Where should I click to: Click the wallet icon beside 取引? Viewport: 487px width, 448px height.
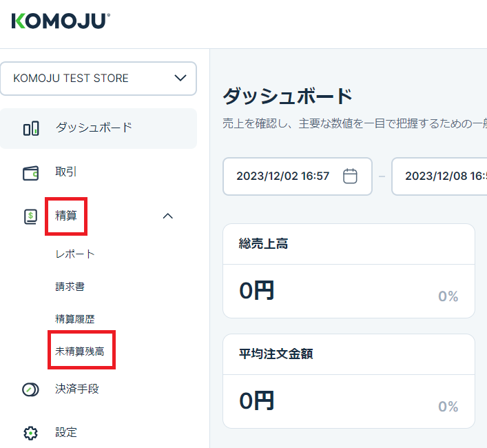[31, 172]
